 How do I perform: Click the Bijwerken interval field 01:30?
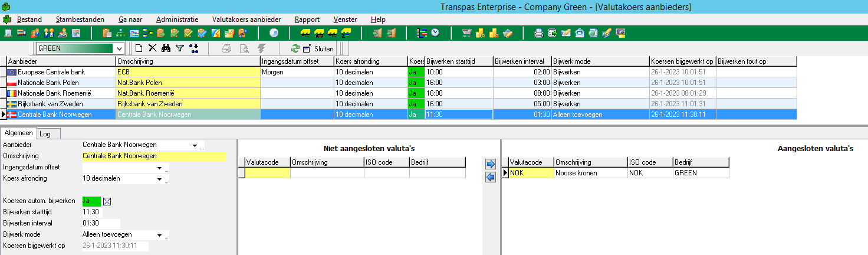101,224
